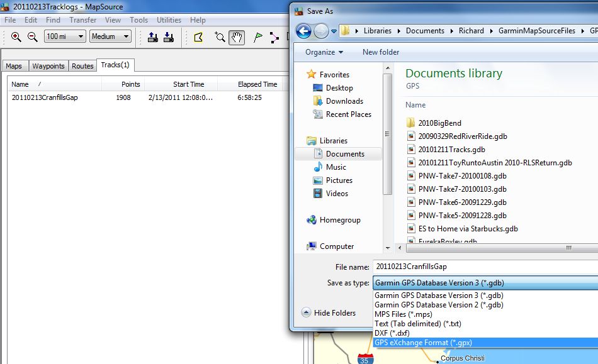Expand the breadcrumb arrow after GarminMapSourceFiles
This screenshot has width=598, height=364.
point(583,31)
